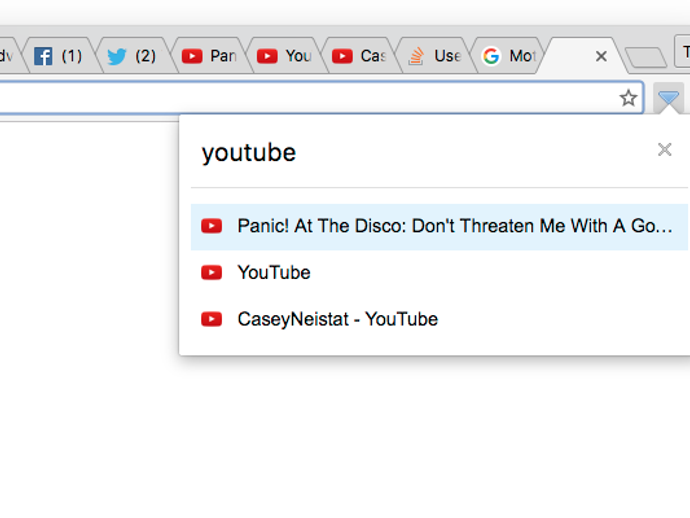Open a new tab with the new-tab button

pos(646,58)
